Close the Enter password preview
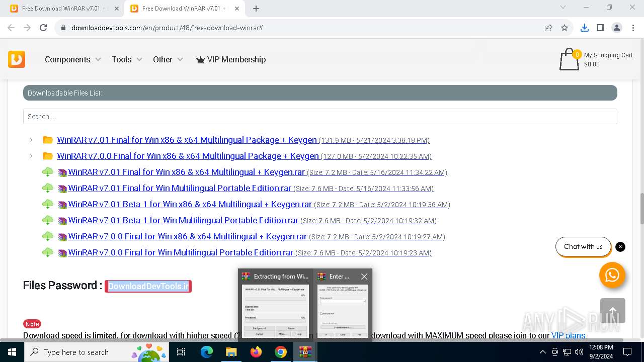The image size is (644, 362). click(x=364, y=277)
